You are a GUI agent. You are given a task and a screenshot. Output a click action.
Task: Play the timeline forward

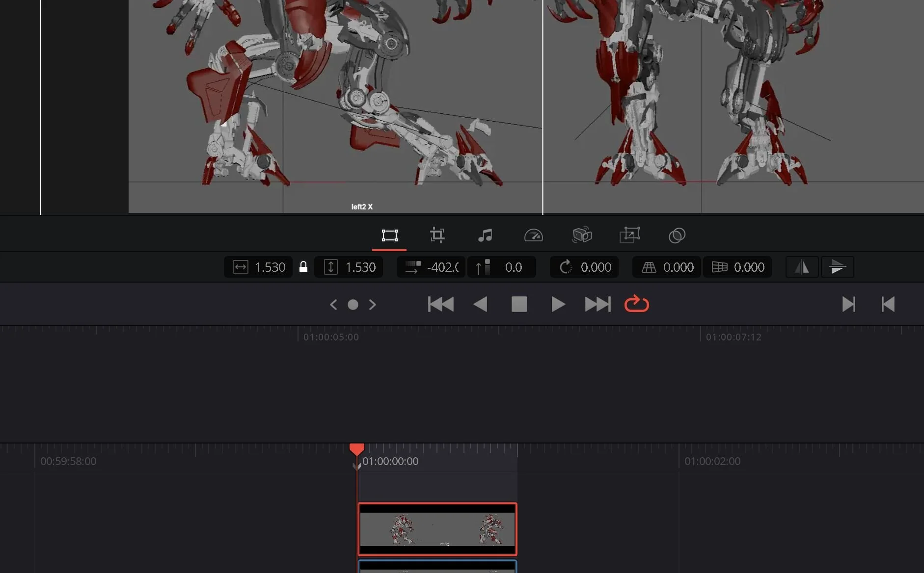(x=558, y=304)
